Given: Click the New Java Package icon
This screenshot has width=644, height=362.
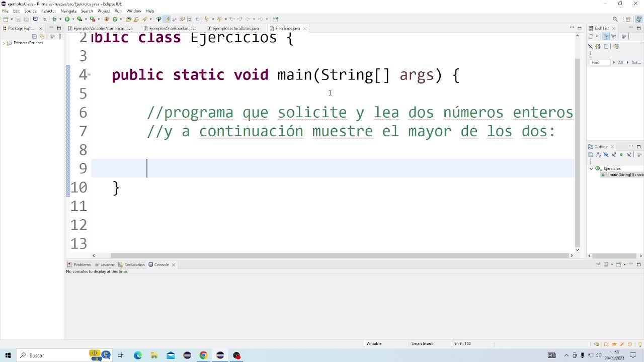Looking at the screenshot, I should click(107, 19).
